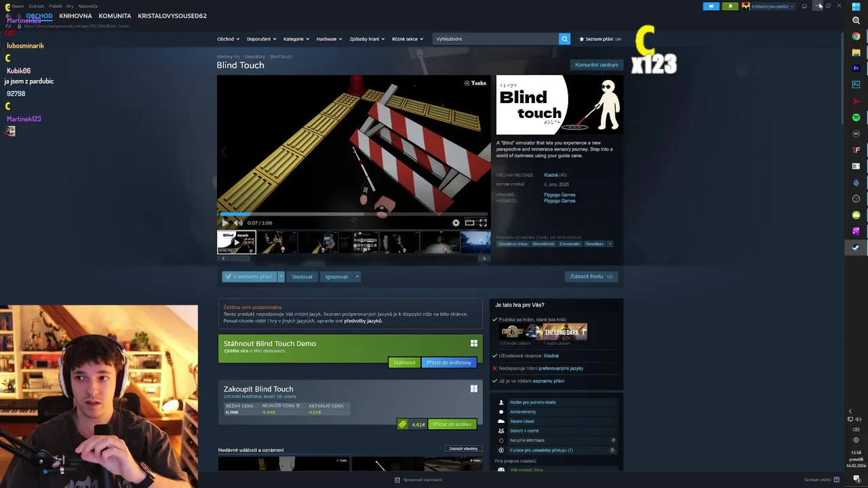This screenshot has height=488, width=868.
Task: Mute the trailer volume speaker icon
Action: (x=238, y=222)
